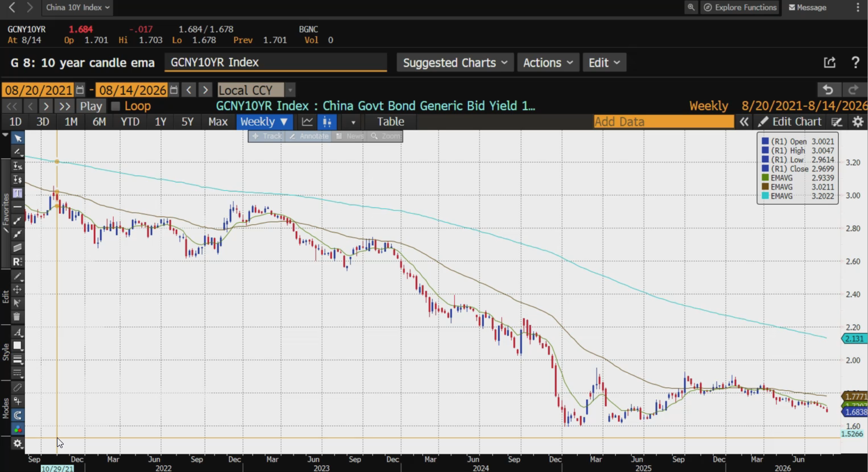The height and width of the screenshot is (472, 868).
Task: Open chart settings gear at top right
Action: [858, 122]
